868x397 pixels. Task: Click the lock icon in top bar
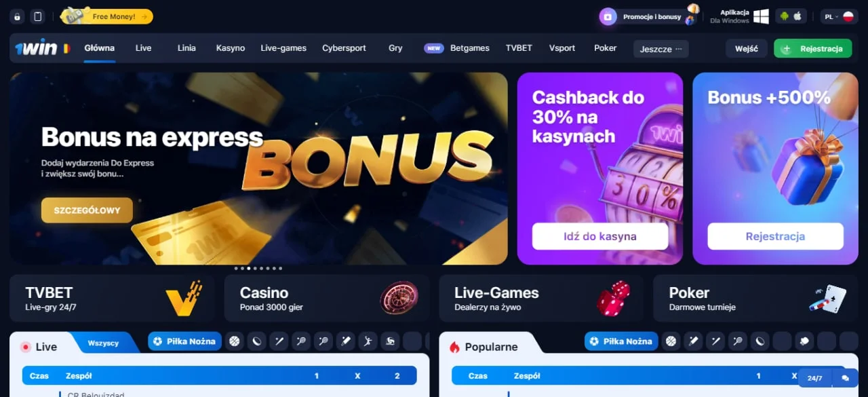18,16
